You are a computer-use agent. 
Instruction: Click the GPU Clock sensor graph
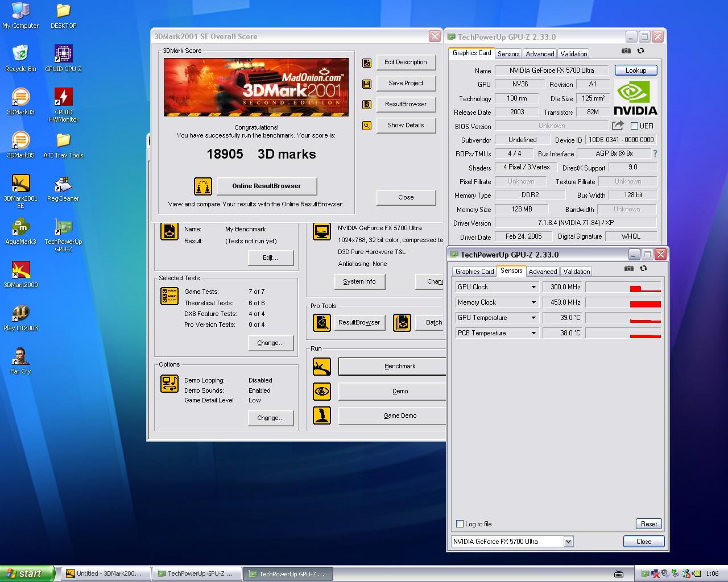(x=623, y=287)
